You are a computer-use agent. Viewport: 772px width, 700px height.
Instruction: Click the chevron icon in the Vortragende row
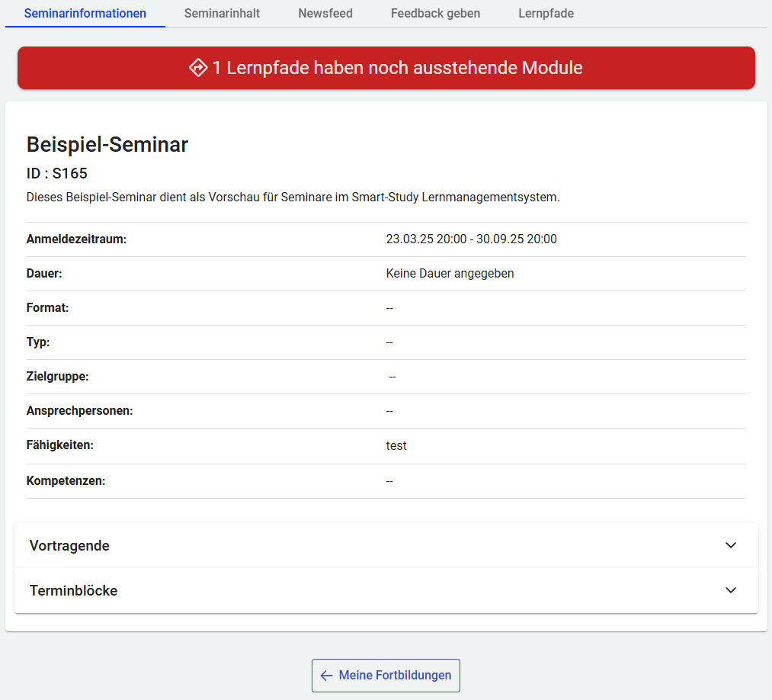point(731,545)
